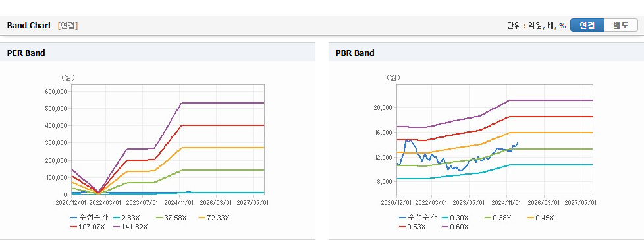Image resolution: width=644 pixels, height=240 pixels.
Task: Switch to the 연결 view button
Action: click(587, 25)
